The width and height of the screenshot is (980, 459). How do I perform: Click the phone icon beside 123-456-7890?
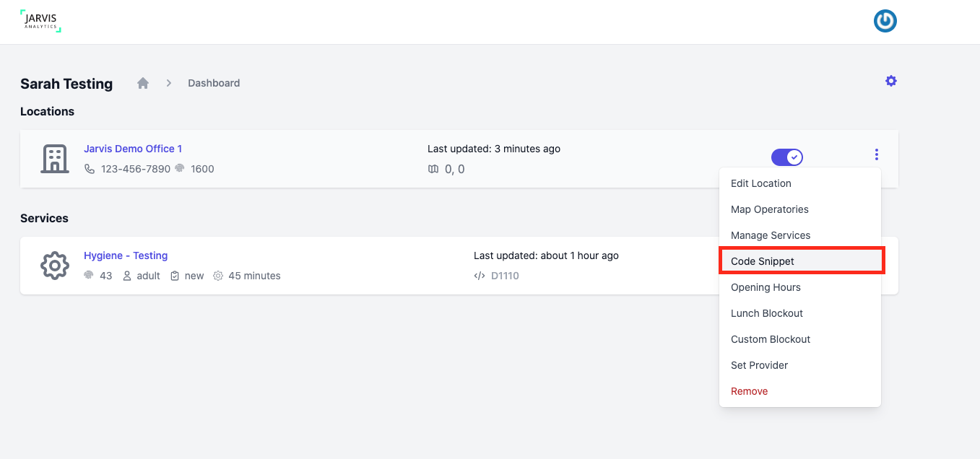point(90,169)
